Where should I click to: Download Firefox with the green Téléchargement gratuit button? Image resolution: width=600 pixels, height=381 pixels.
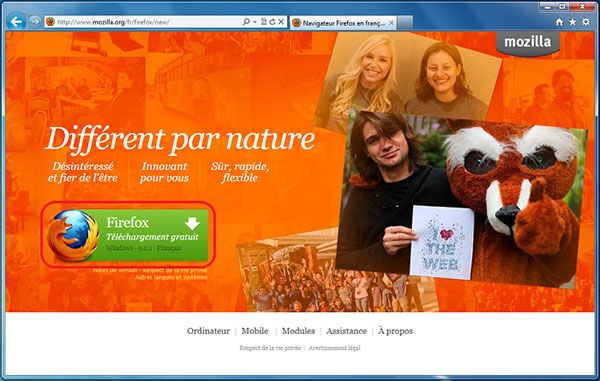coord(128,234)
